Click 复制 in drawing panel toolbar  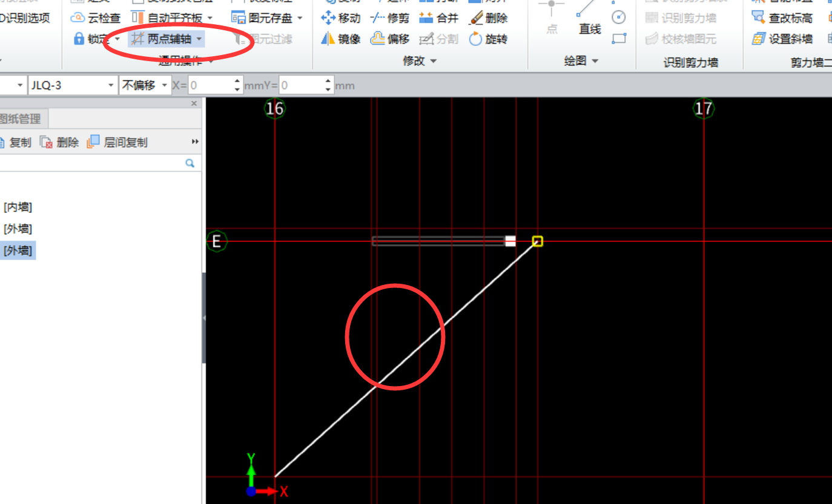pyautogui.click(x=15, y=142)
